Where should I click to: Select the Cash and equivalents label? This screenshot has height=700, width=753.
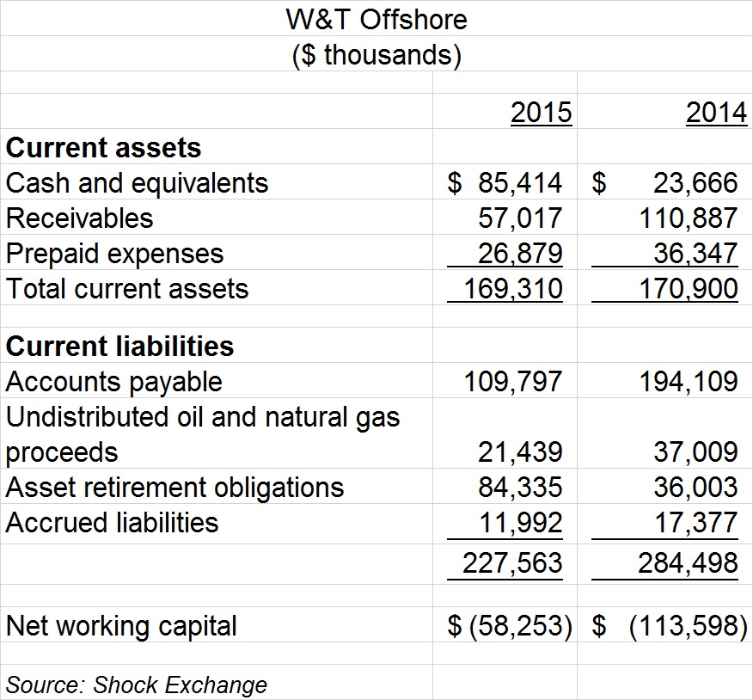pyautogui.click(x=137, y=183)
